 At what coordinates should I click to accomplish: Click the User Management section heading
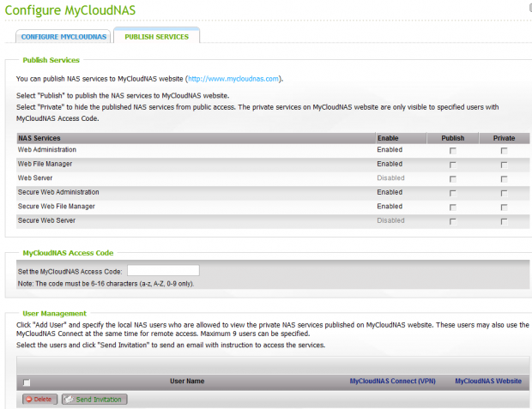click(54, 313)
